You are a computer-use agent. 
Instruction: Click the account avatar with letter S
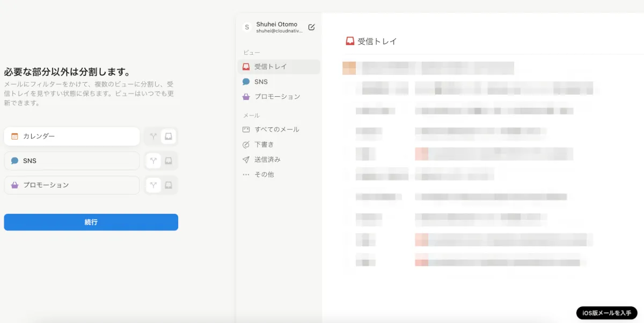(x=247, y=27)
